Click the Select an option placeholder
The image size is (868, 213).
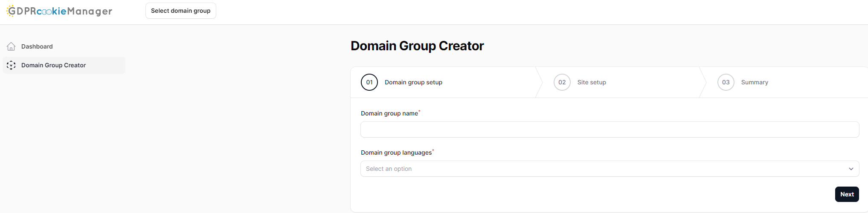[389, 169]
